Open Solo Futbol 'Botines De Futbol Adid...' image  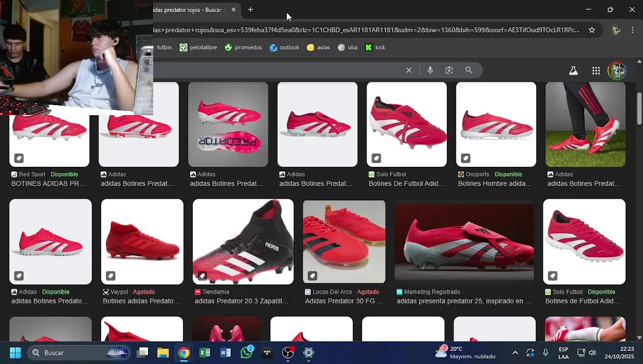pyautogui.click(x=406, y=124)
